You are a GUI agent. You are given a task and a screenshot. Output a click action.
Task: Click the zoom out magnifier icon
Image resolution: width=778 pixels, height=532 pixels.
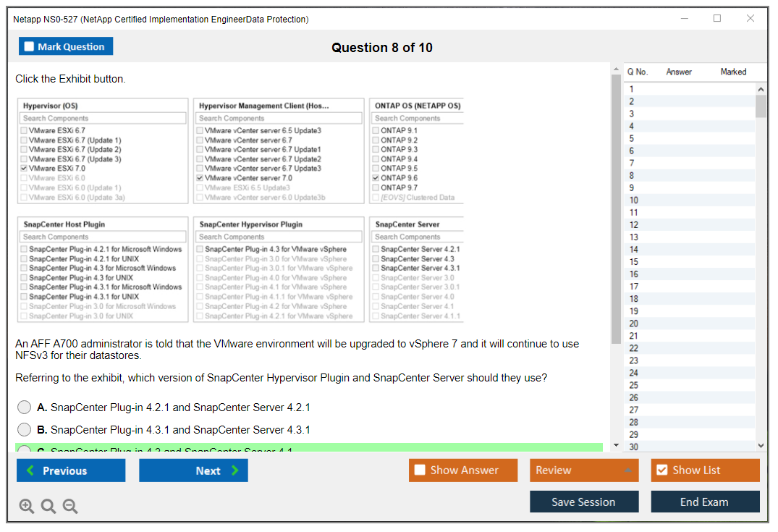point(70,506)
